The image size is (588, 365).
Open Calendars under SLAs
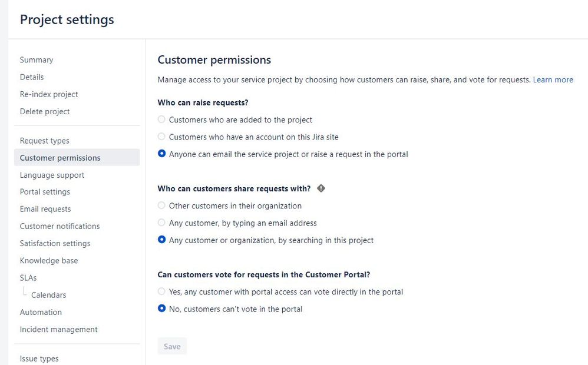tap(49, 295)
